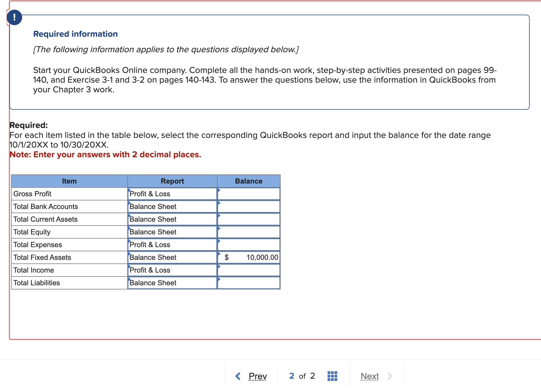The width and height of the screenshot is (541, 392).
Task: Click the Total Bank Accounts balance field
Action: point(249,207)
